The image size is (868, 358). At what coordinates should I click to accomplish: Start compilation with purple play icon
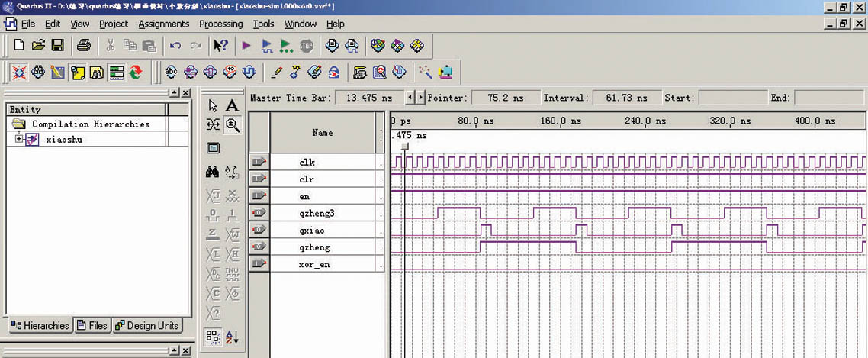[x=247, y=46]
